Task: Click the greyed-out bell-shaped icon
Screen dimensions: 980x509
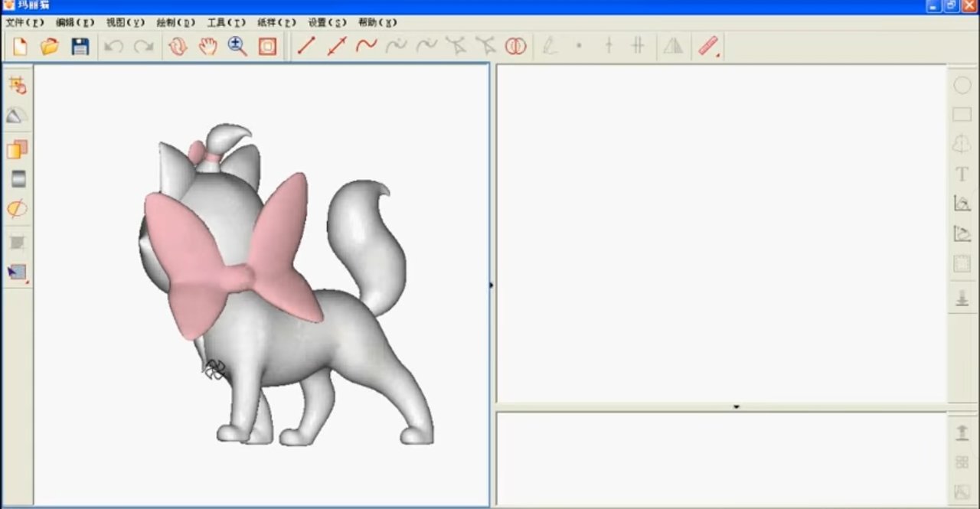Action: [x=962, y=145]
